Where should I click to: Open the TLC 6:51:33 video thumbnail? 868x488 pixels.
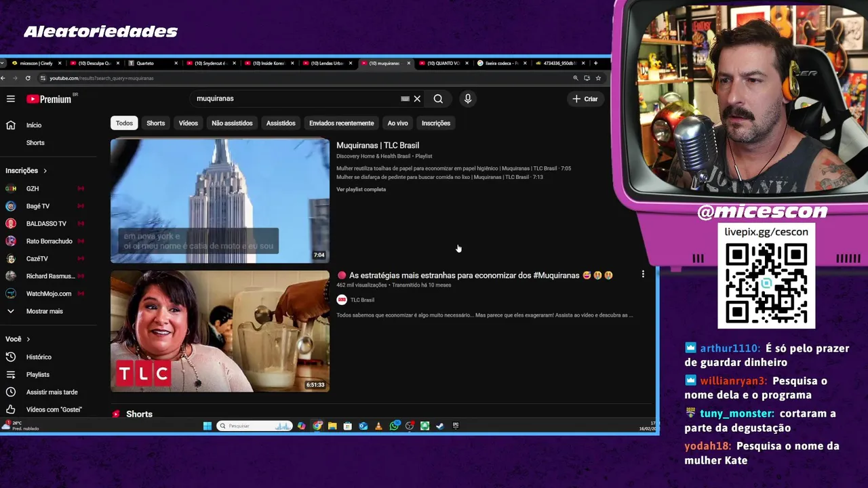(x=220, y=331)
